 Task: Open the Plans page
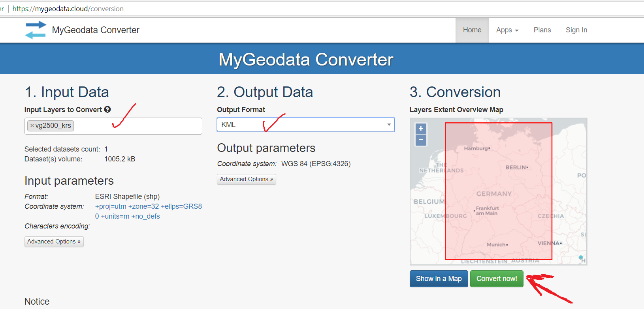coord(542,30)
